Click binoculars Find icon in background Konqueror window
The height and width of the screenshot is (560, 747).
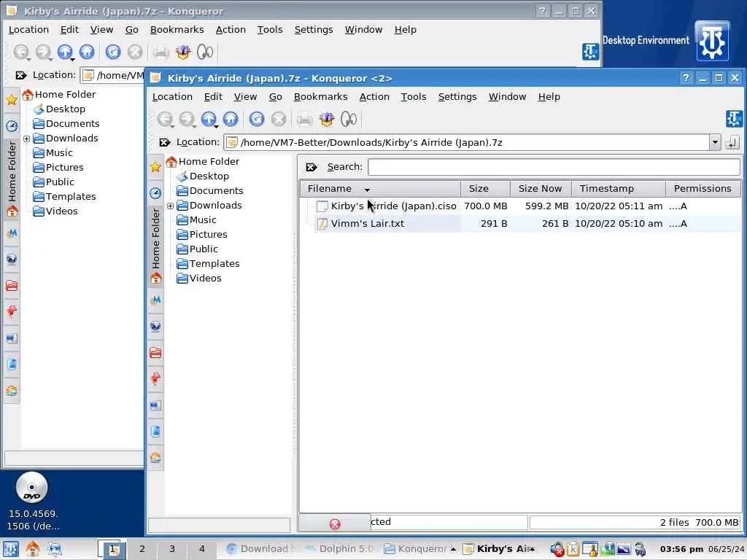(x=205, y=52)
